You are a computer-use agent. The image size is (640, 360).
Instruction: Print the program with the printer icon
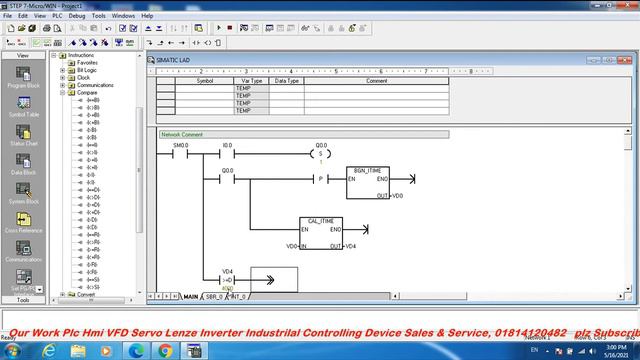47,28
